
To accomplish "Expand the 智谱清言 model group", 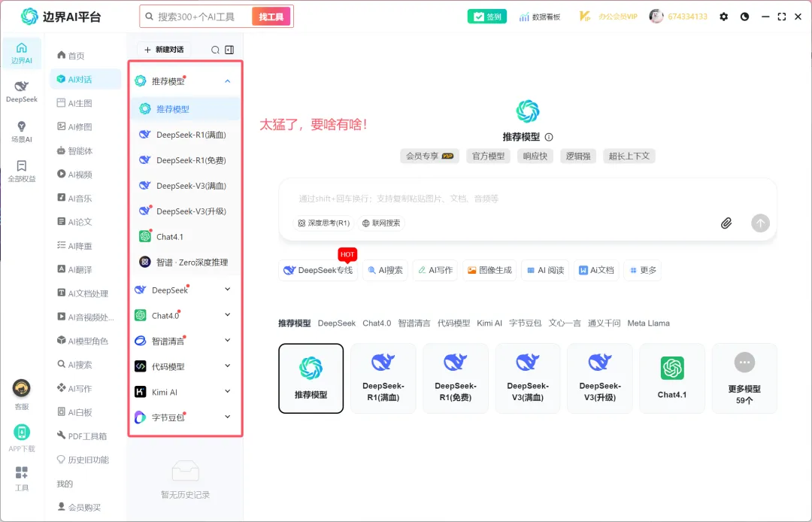I will 227,340.
